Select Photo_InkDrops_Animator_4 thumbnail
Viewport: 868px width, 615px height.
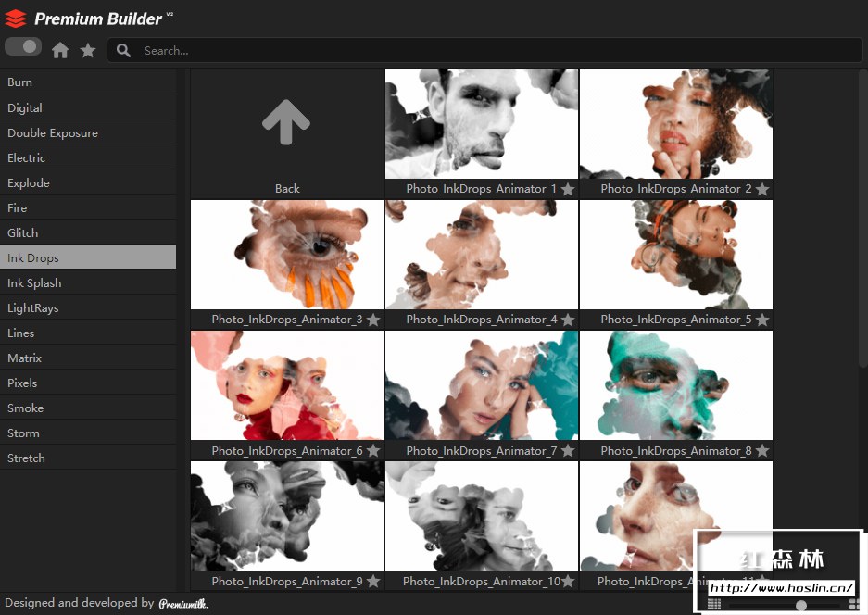tap(482, 255)
